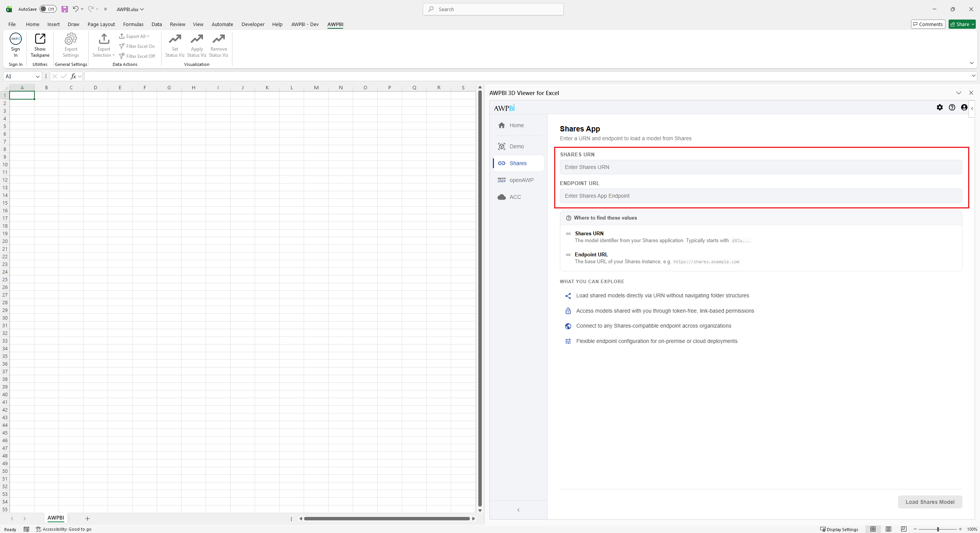Click Filter Excel Off
This screenshot has width=980, height=533.
click(137, 56)
